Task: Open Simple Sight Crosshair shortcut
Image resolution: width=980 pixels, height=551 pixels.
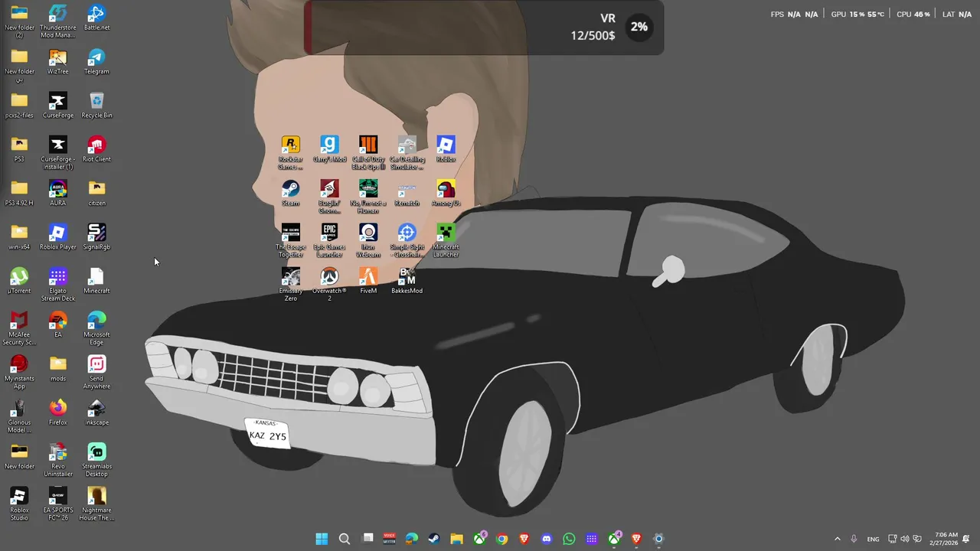Action: click(x=407, y=240)
